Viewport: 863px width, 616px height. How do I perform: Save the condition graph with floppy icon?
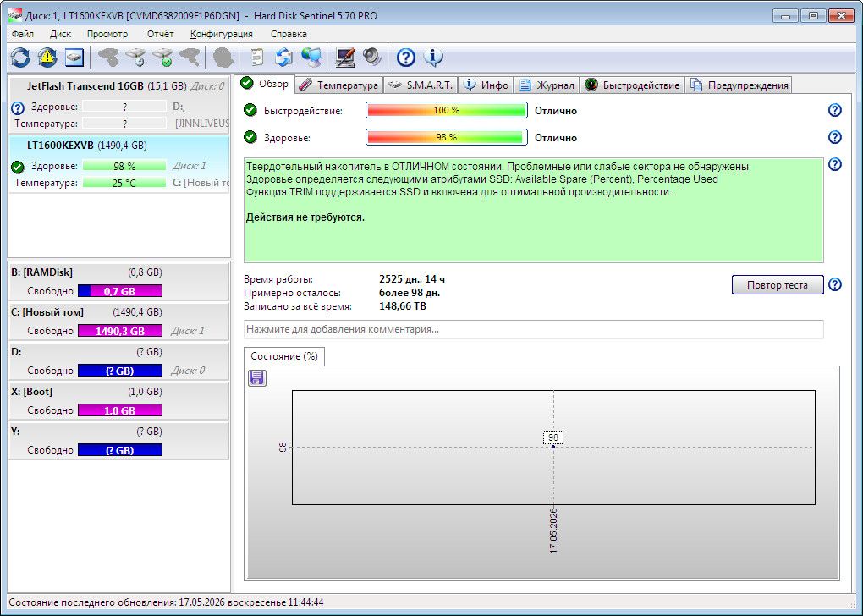pos(257,377)
